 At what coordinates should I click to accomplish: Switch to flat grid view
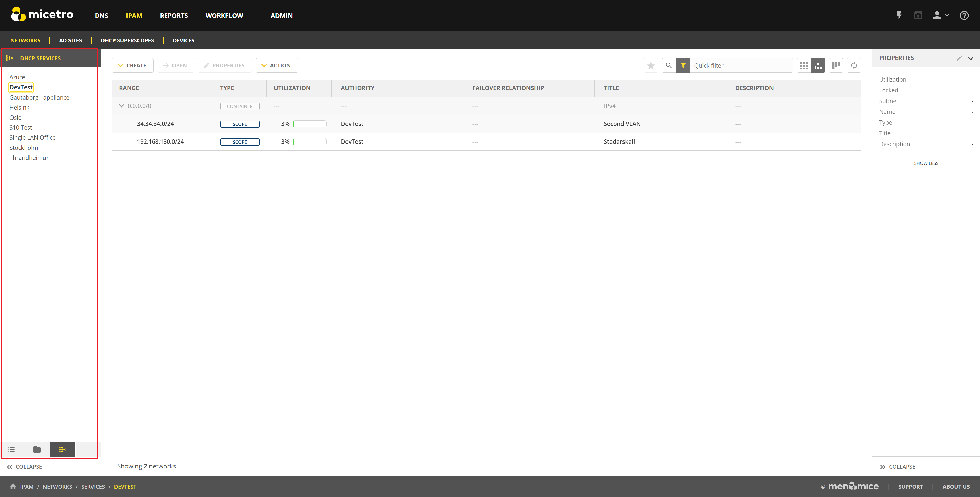point(803,65)
